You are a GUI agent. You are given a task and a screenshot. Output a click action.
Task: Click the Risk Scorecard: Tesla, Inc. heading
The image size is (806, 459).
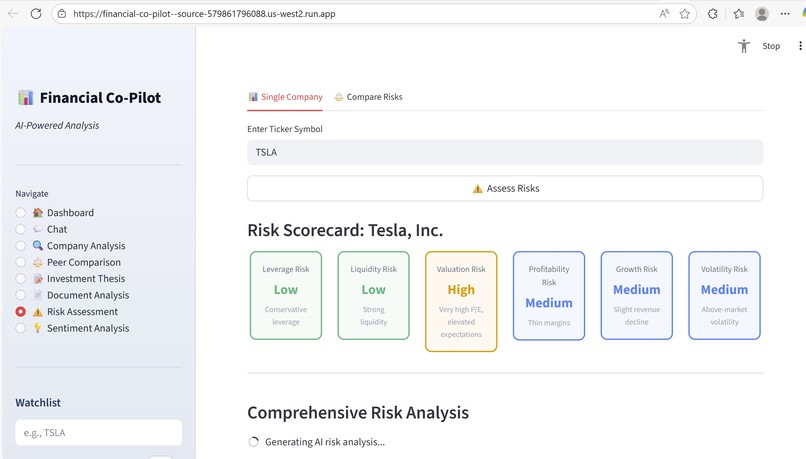coord(345,230)
